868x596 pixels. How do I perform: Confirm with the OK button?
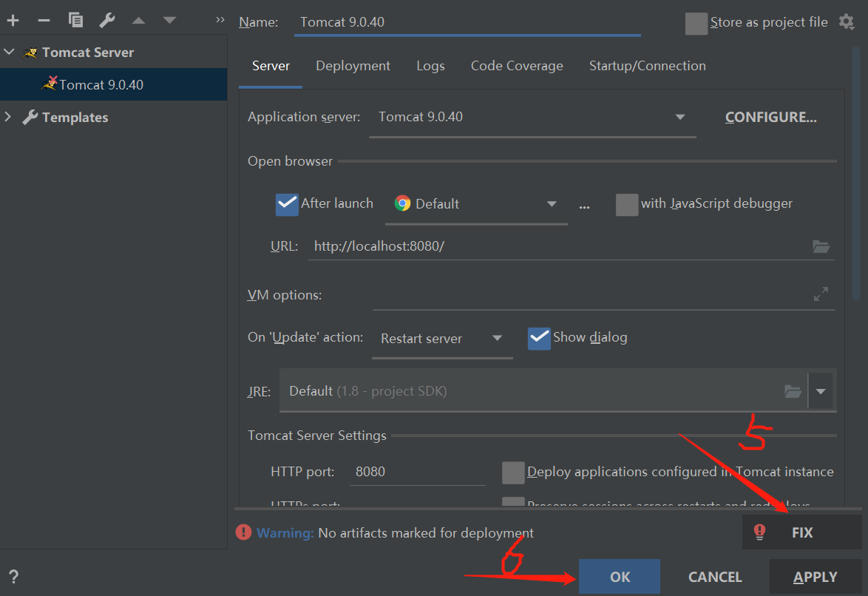tap(620, 577)
